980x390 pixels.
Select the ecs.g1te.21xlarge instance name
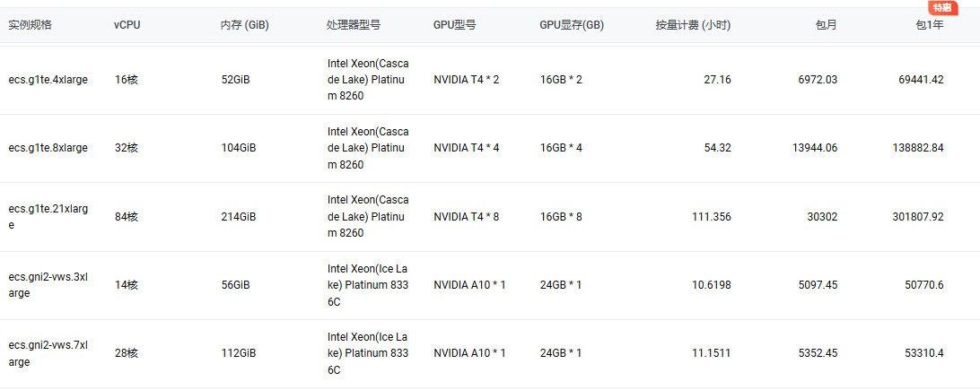[48, 217]
